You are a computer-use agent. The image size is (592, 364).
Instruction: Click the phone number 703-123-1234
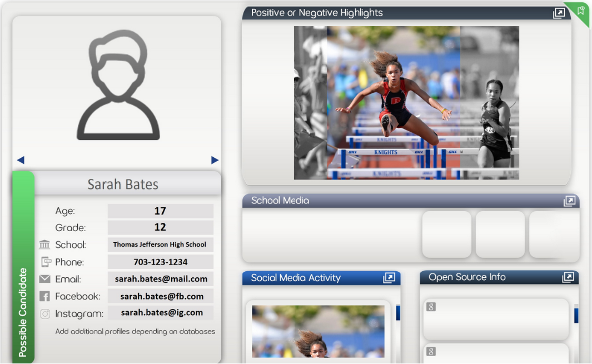pos(161,262)
